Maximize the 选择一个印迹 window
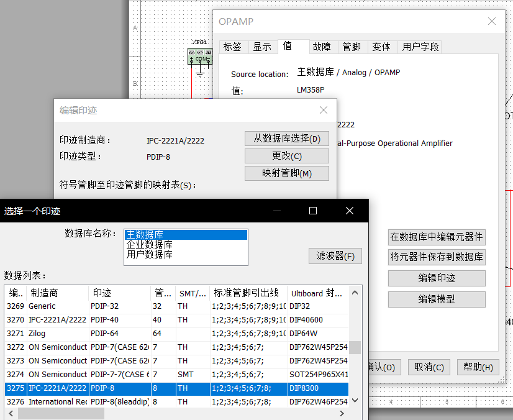 [313, 211]
